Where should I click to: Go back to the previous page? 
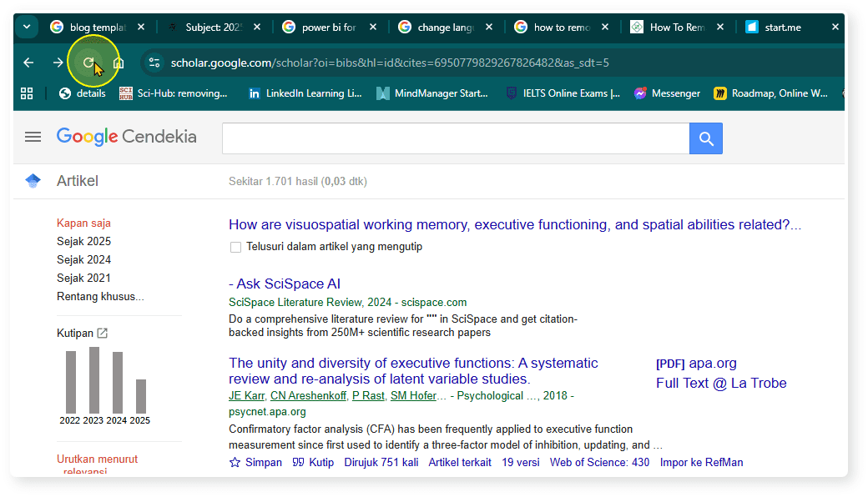click(x=28, y=63)
